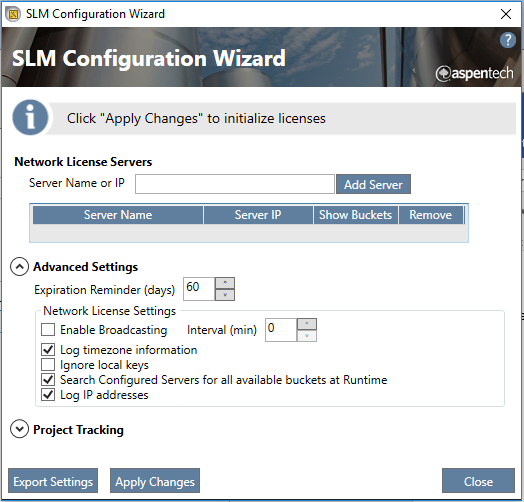Close the SLM Configuration Wizard window
Viewport: 524px width, 502px height.
(506, 14)
